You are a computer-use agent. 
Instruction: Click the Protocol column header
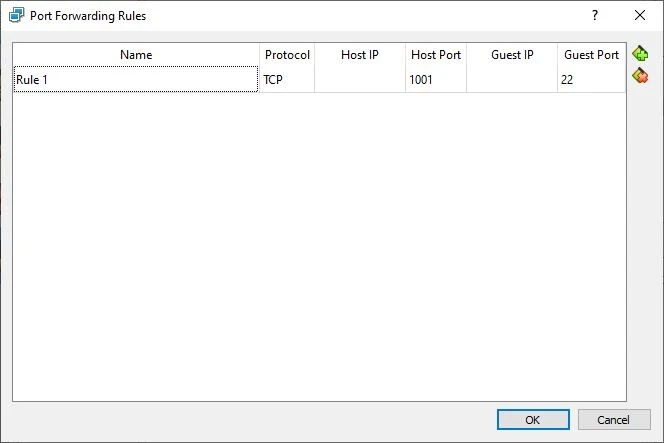click(287, 55)
